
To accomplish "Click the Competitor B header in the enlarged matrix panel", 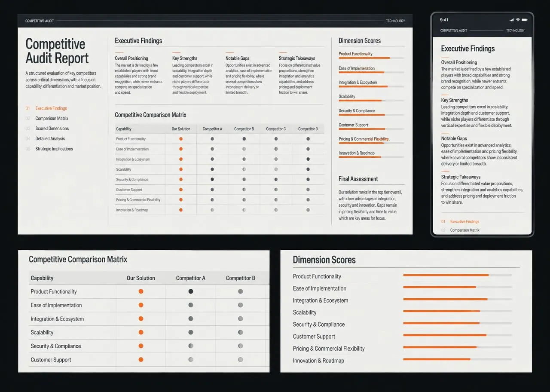I will (x=241, y=278).
